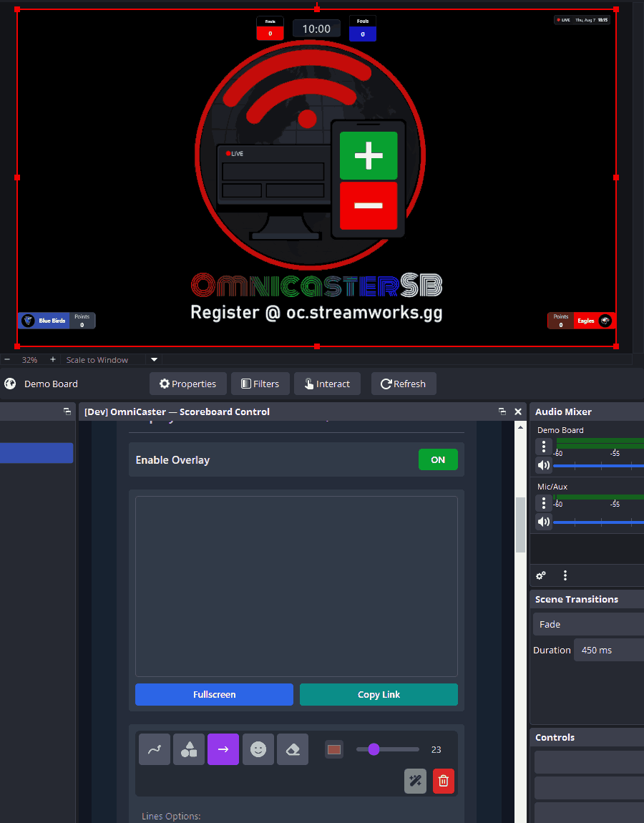The width and height of the screenshot is (644, 823).
Task: Open Mic/Aux audio options menu
Action: [x=543, y=503]
